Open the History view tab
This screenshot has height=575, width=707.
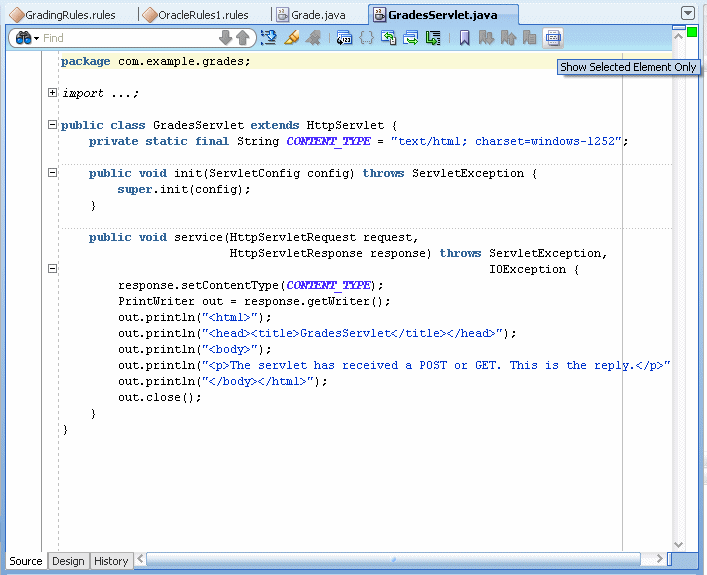coord(111,561)
